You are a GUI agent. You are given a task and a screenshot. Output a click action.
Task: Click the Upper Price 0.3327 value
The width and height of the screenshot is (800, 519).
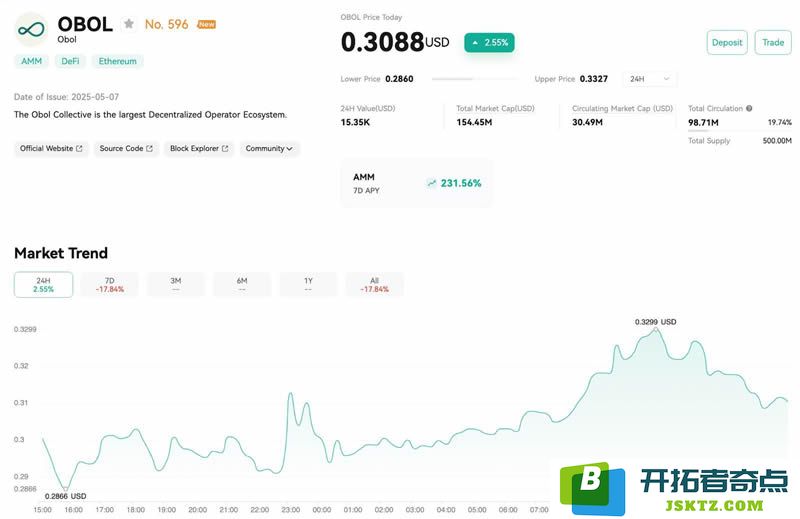coord(594,79)
